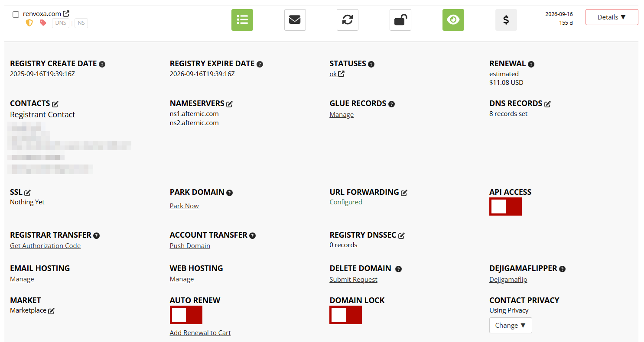Open renvoxa.com external link icon

66,14
